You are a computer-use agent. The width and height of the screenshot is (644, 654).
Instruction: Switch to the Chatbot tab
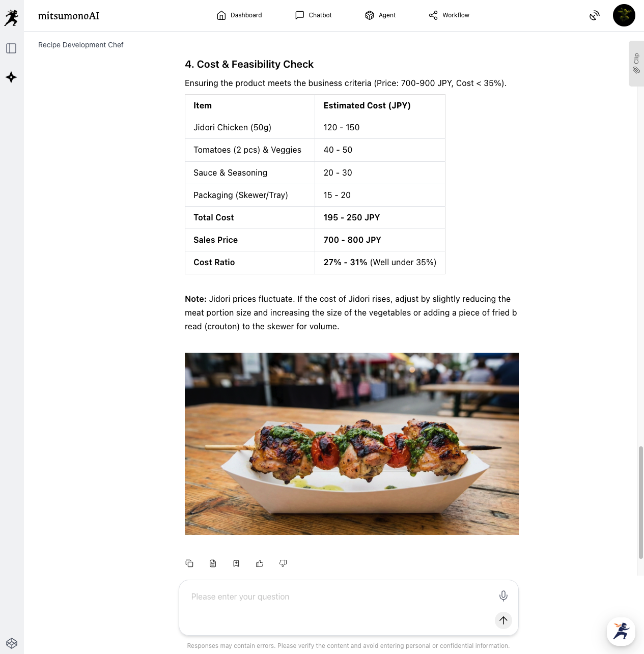[x=314, y=15]
